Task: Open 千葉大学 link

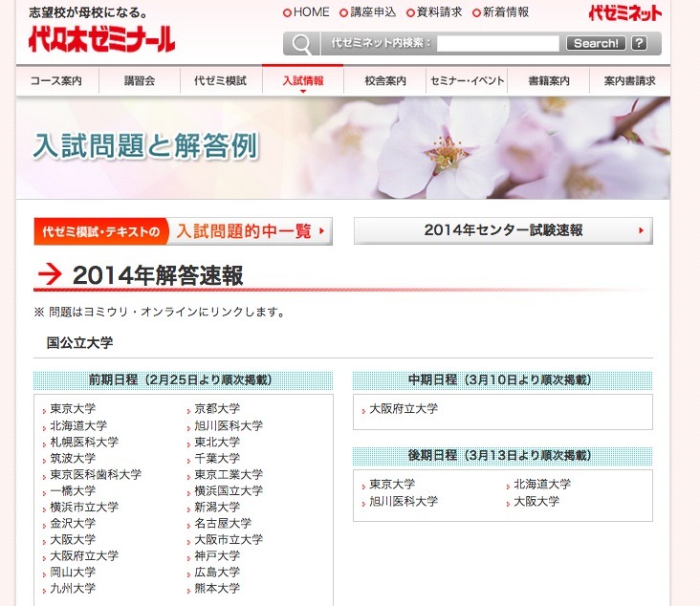Action: click(x=217, y=458)
